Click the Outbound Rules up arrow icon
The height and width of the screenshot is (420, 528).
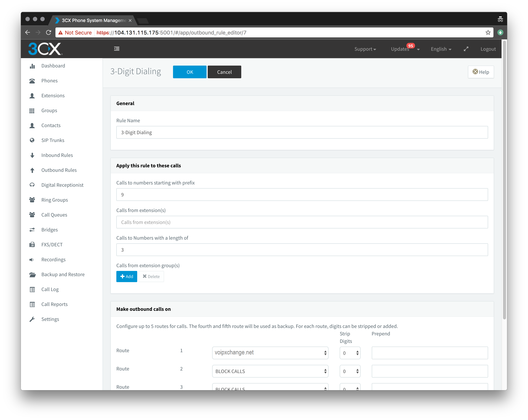pyautogui.click(x=32, y=170)
